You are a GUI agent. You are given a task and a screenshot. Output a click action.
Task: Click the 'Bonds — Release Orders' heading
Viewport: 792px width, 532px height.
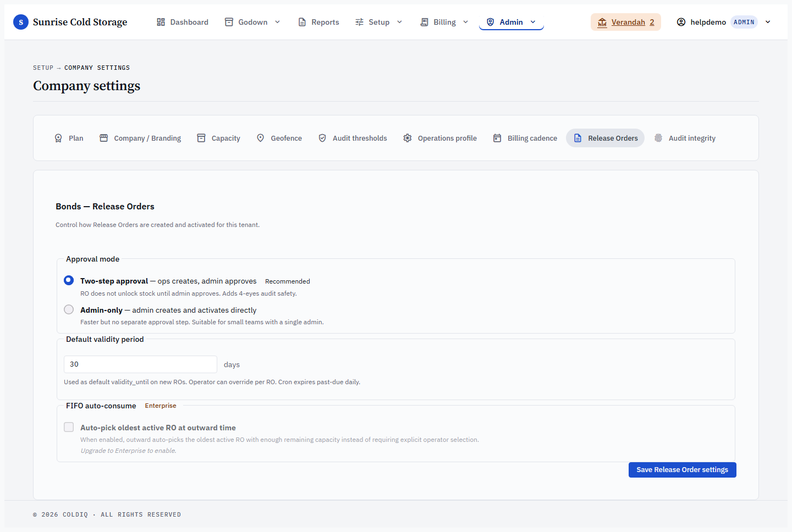click(105, 207)
